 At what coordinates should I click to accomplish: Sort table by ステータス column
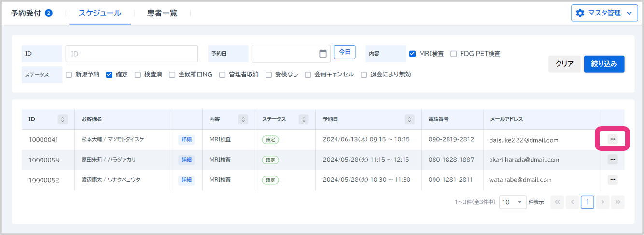303,119
